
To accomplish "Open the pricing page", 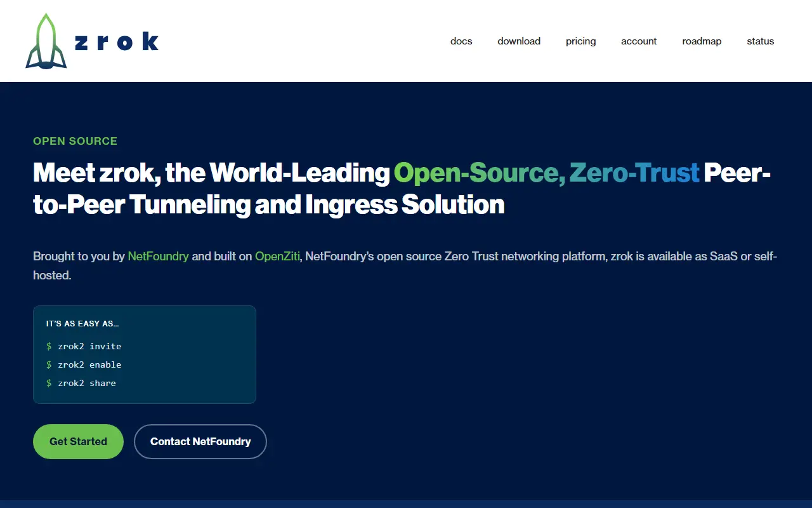I will pyautogui.click(x=581, y=41).
